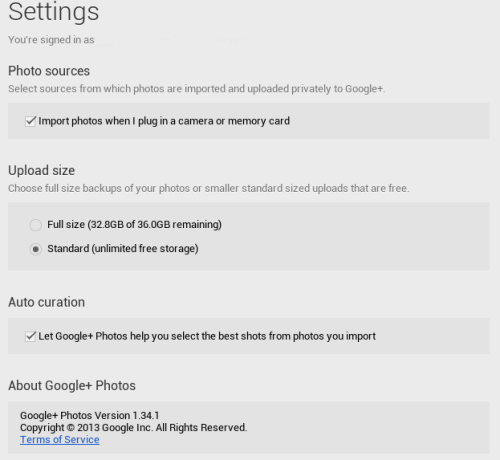Click the Google+ Photos Version 1.34.1 text
This screenshot has height=460, width=500.
[89, 415]
